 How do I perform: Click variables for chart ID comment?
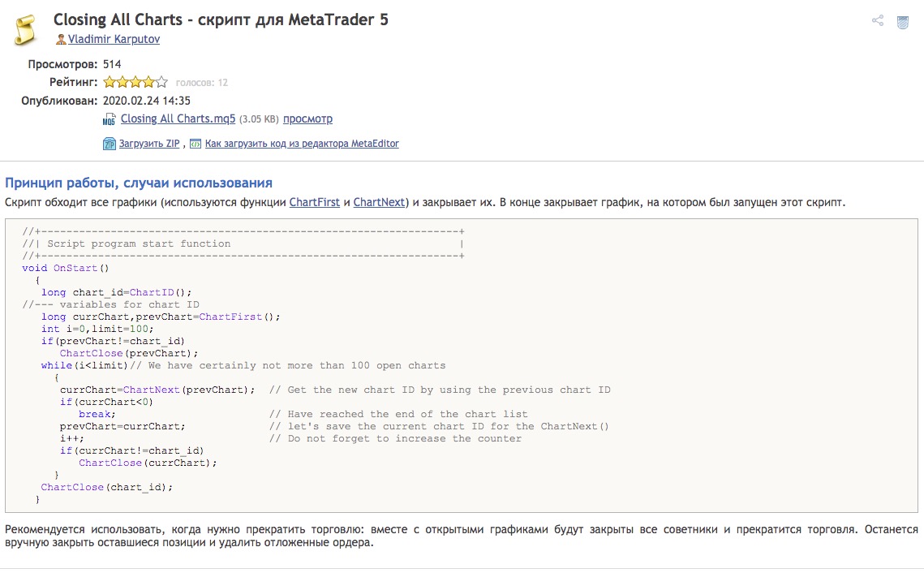(111, 305)
